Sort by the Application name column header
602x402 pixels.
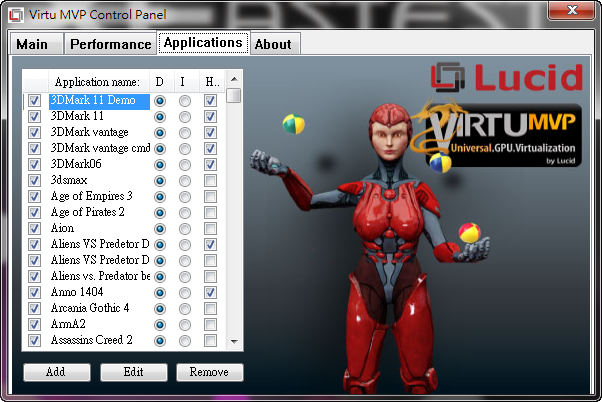coord(97,81)
